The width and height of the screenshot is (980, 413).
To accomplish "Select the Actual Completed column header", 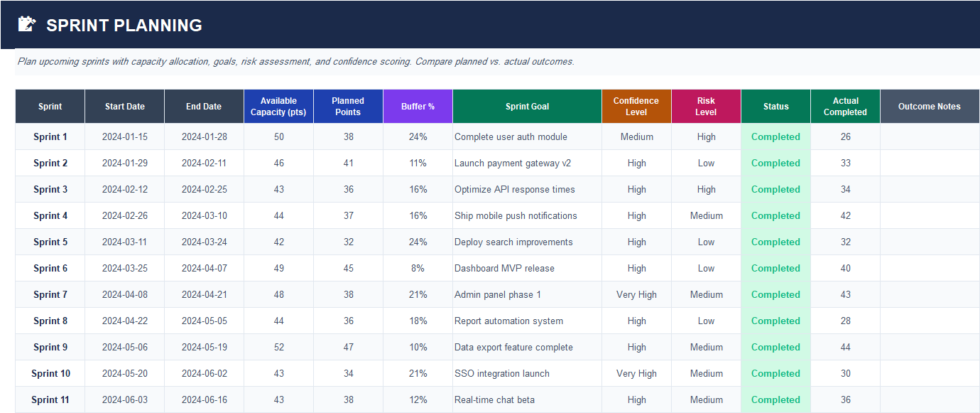I will click(x=845, y=107).
